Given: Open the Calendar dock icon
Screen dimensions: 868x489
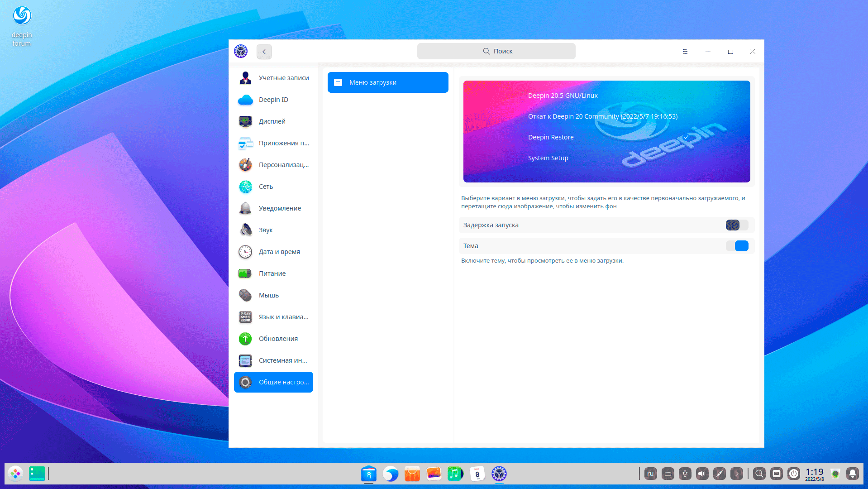Looking at the screenshot, I should (x=477, y=474).
